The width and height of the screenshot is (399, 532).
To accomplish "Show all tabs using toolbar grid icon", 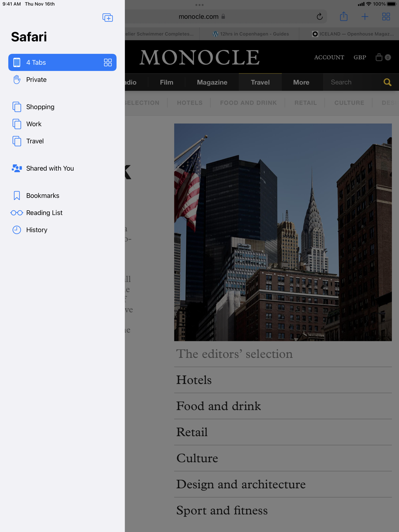I will [x=386, y=17].
